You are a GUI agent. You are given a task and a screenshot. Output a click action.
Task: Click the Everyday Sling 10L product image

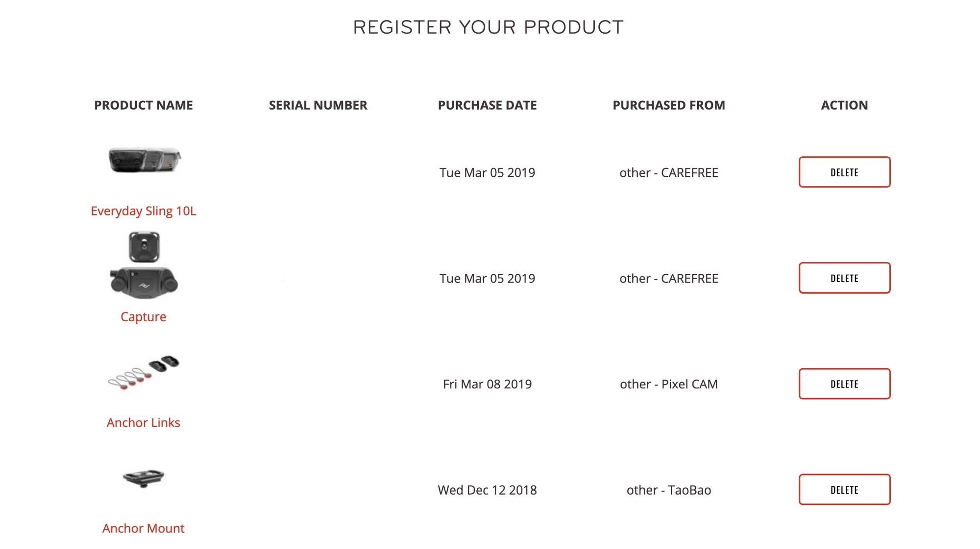point(144,160)
